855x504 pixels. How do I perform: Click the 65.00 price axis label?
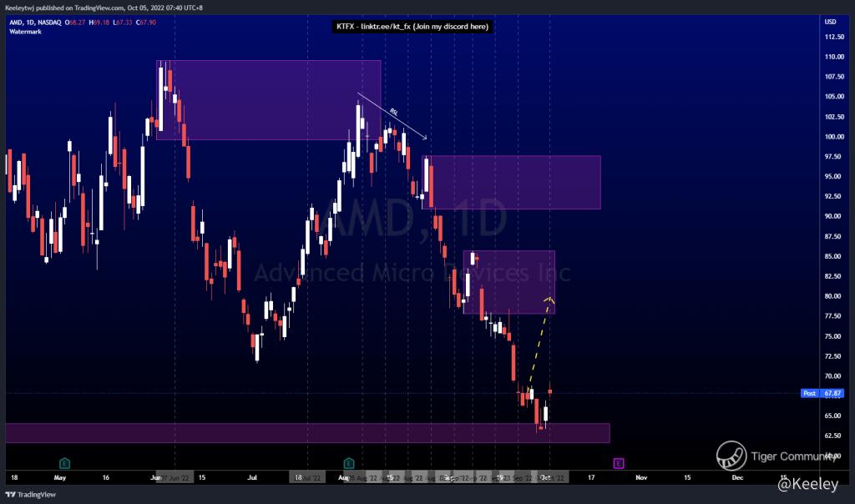tap(832, 416)
